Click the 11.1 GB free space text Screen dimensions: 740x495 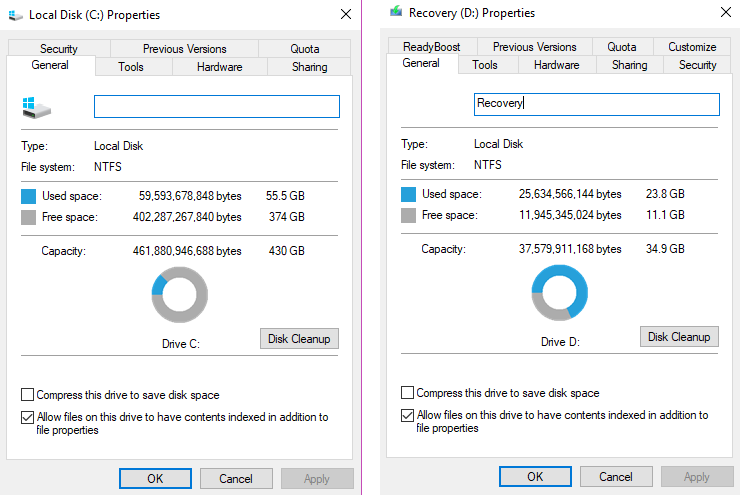click(x=665, y=215)
